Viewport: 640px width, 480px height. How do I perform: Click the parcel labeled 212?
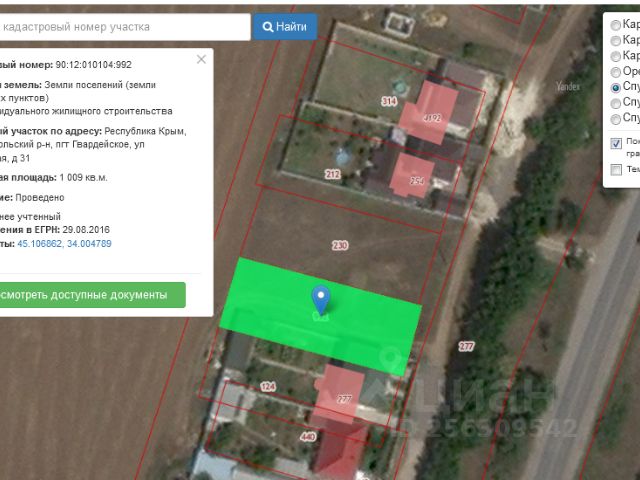[x=333, y=174]
